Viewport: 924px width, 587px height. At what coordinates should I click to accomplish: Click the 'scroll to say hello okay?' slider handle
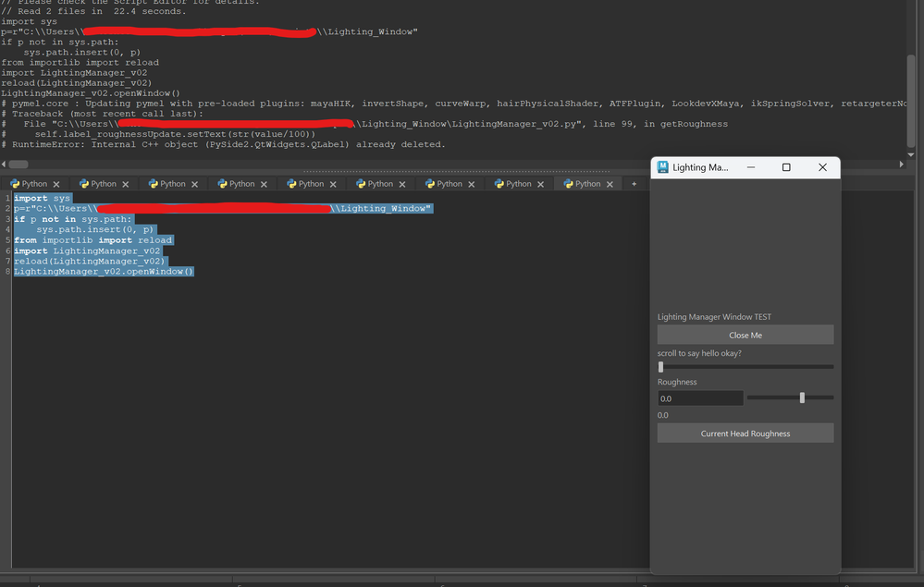pyautogui.click(x=660, y=367)
